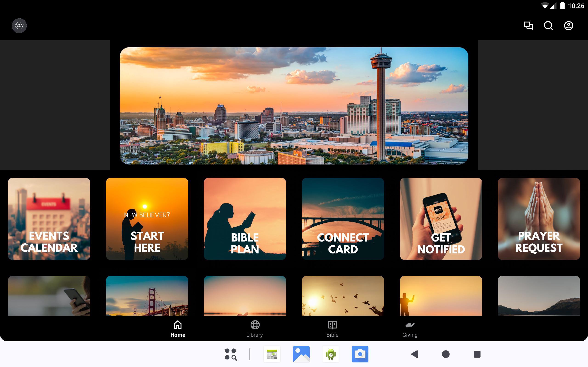
Task: Open the messages chat icon
Action: tap(528, 25)
